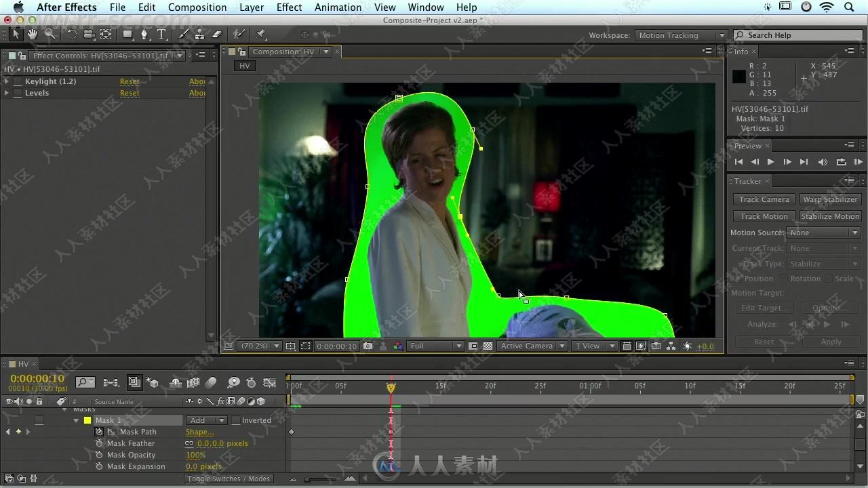The image size is (868, 488).
Task: Click the HV timeline tab
Action: pos(24,364)
